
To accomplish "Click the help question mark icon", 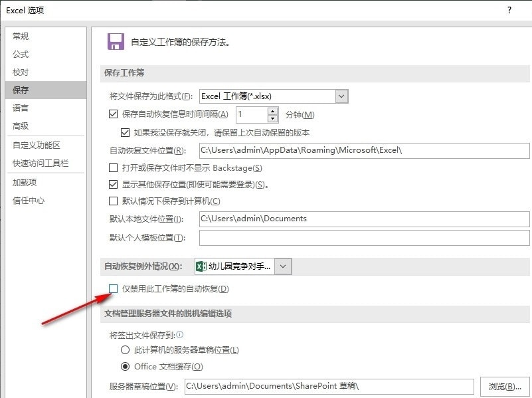I will (x=509, y=10).
